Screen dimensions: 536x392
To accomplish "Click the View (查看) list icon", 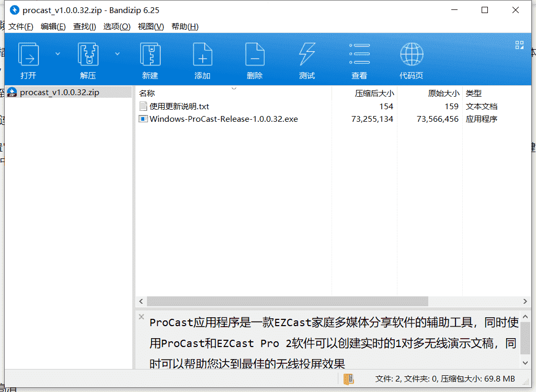I will (x=359, y=54).
